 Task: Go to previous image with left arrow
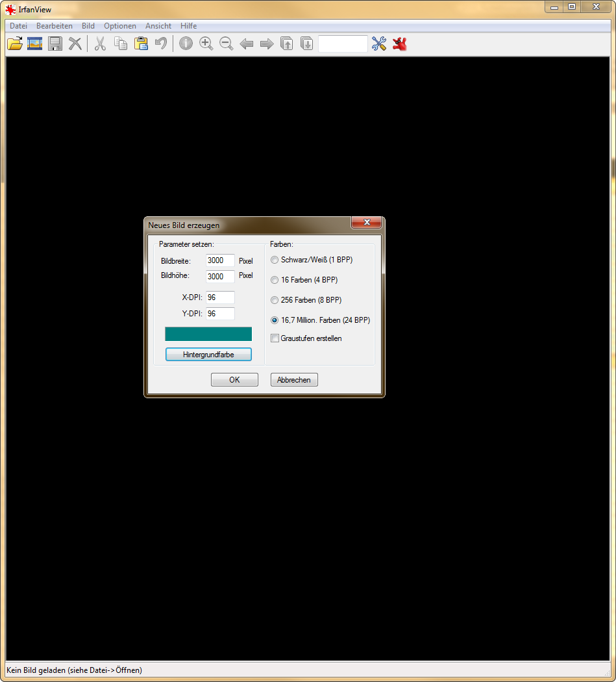(247, 44)
